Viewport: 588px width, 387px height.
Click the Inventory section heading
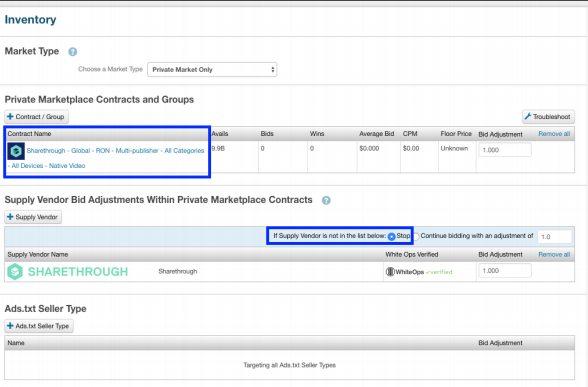click(x=30, y=20)
